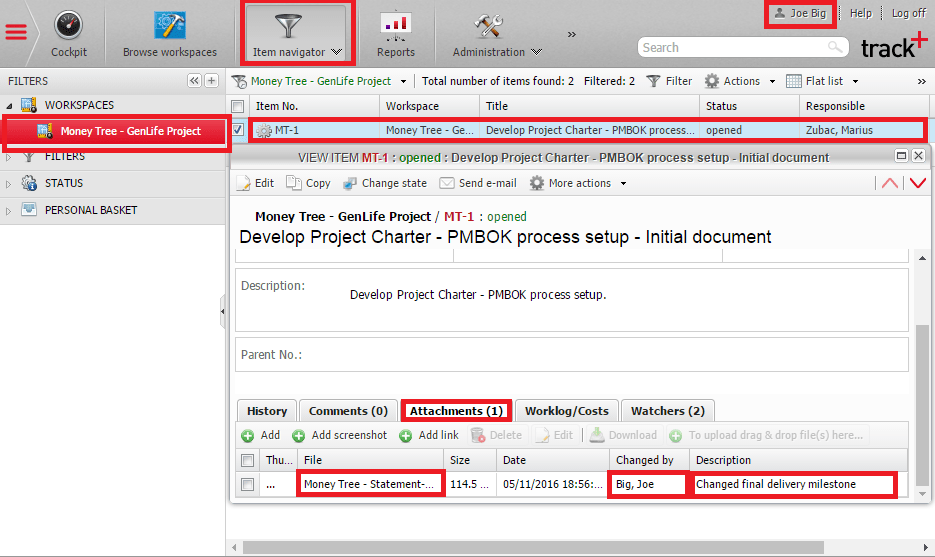Switch to the History tab
The height and width of the screenshot is (557, 935).
pyautogui.click(x=267, y=411)
